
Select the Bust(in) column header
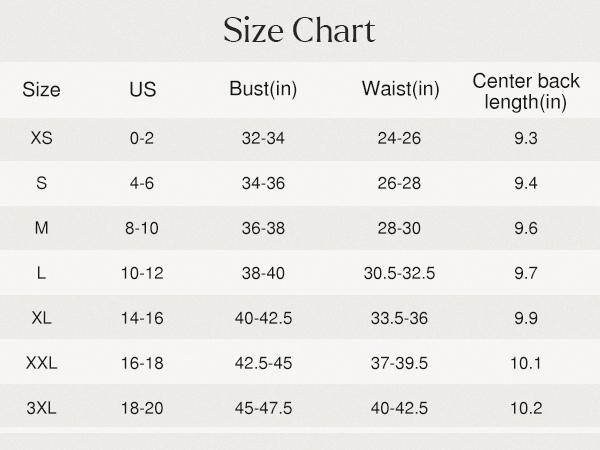(x=263, y=89)
